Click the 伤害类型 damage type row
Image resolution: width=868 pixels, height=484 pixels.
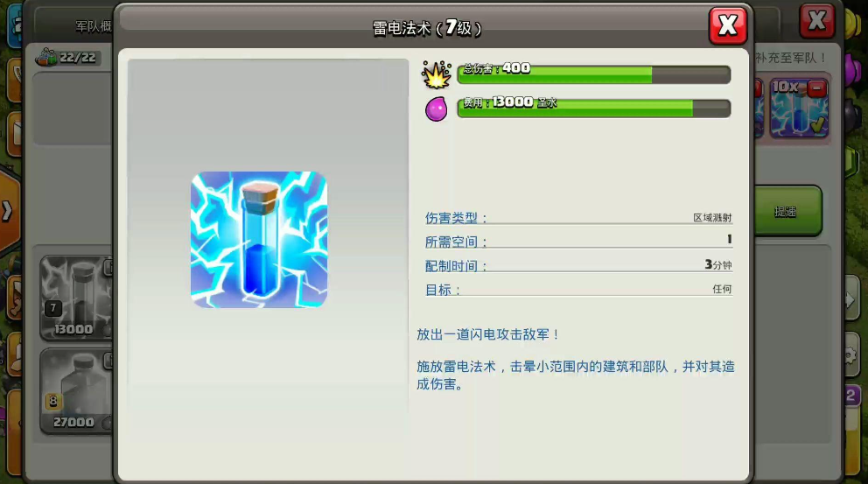(577, 217)
